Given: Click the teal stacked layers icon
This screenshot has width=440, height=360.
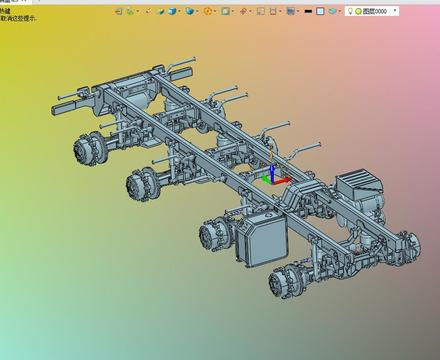Looking at the screenshot, I should click(332, 11).
